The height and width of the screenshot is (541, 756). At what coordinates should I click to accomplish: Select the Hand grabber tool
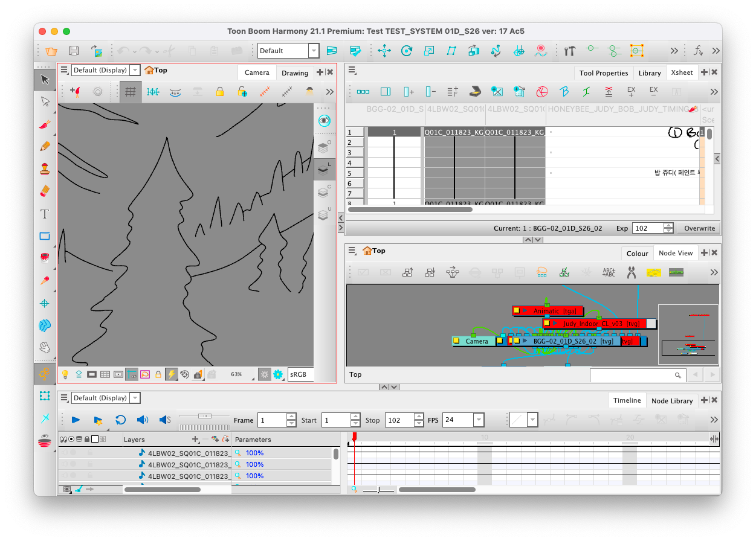[x=45, y=348]
